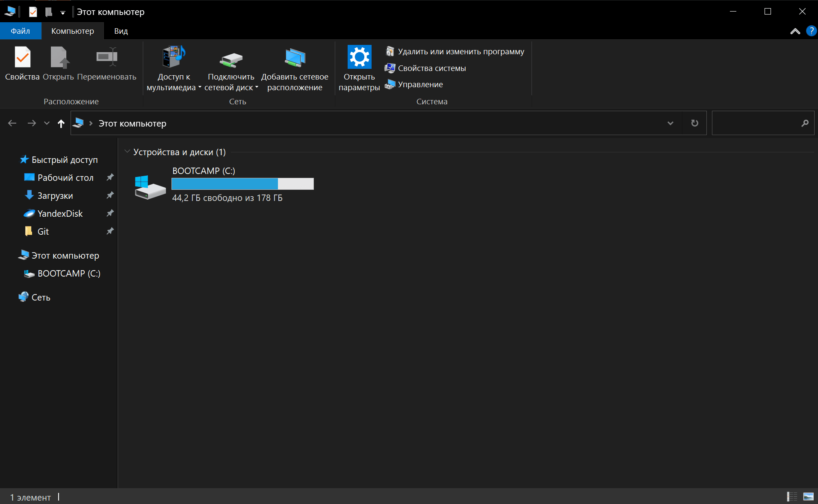Image resolution: width=818 pixels, height=504 pixels.
Task: Select BOOTCAMP (C:) drive icon
Action: [x=150, y=187]
